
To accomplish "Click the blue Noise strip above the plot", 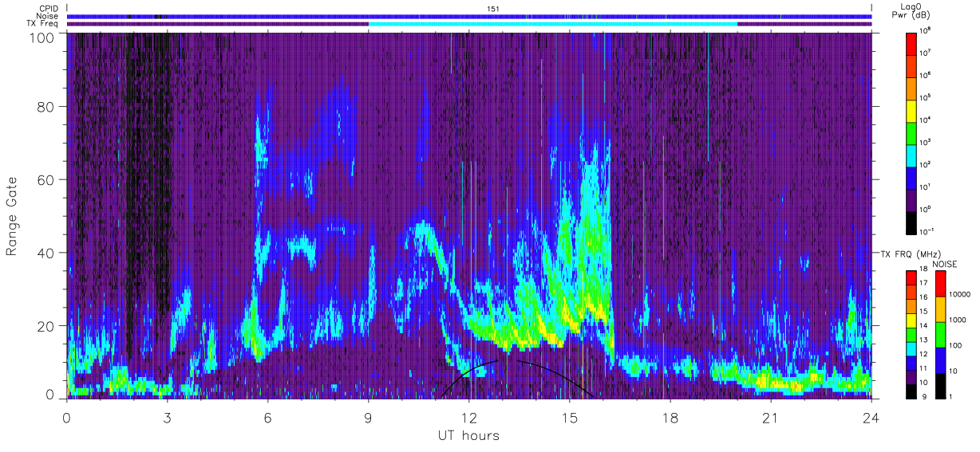I will point(469,16).
